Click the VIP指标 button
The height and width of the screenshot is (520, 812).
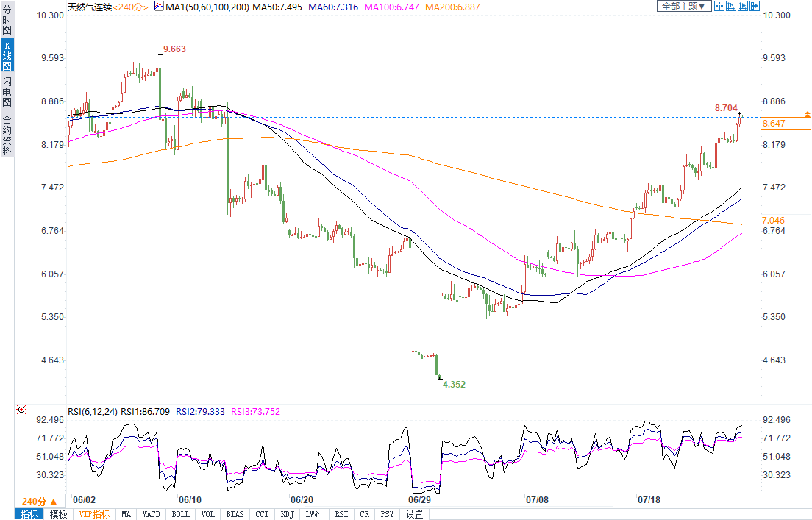[94, 514]
